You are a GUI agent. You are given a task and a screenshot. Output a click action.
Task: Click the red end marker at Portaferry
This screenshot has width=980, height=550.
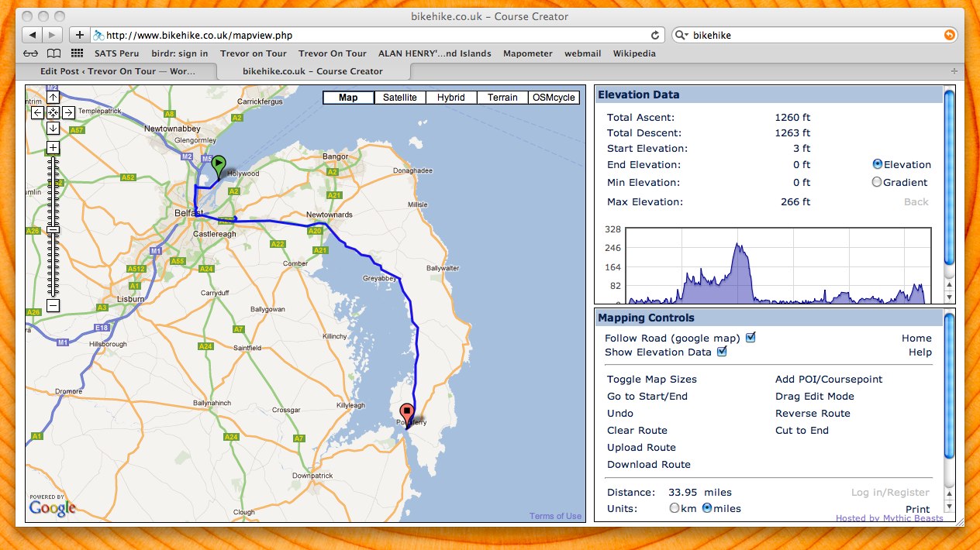coord(406,414)
